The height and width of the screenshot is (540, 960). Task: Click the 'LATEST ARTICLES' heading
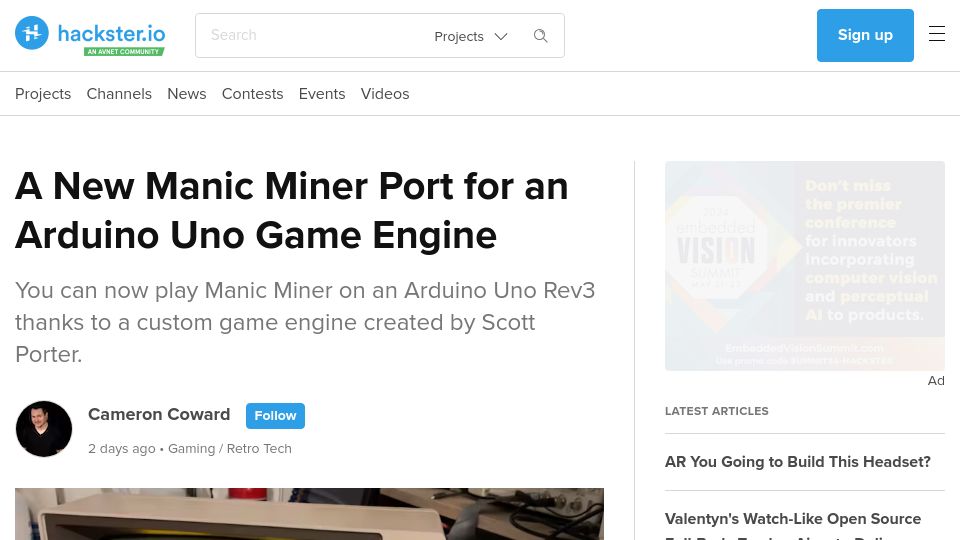pyautogui.click(x=716, y=411)
